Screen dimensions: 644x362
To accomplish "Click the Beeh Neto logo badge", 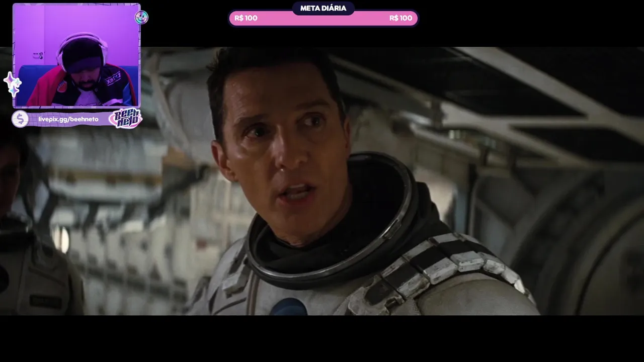I will [x=125, y=119].
